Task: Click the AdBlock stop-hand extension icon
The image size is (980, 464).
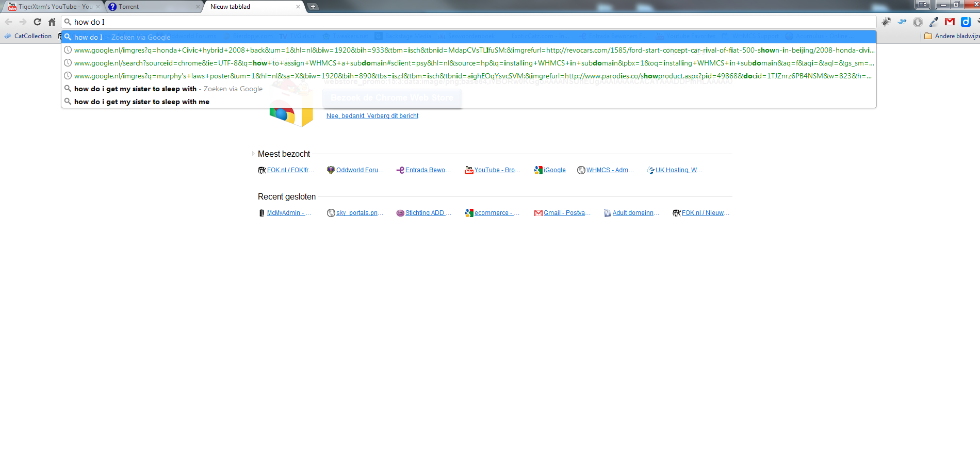Action: click(x=918, y=22)
